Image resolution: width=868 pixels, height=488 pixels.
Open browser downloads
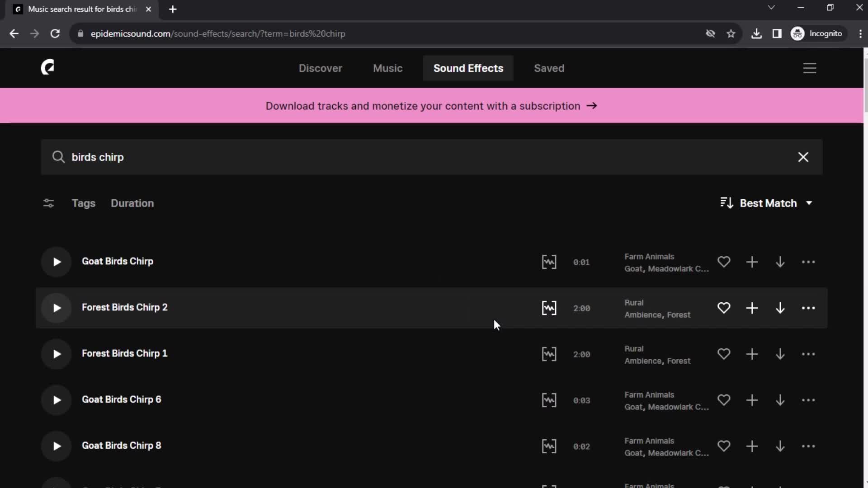[756, 33]
